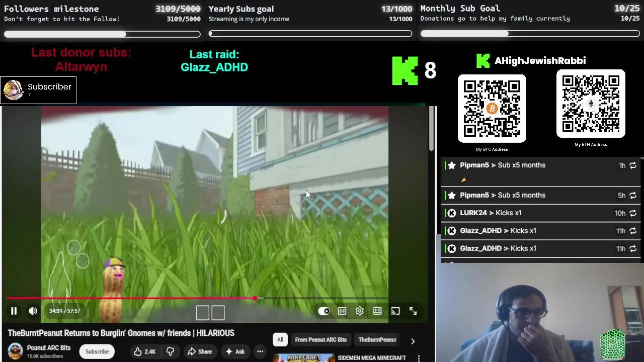The image size is (644, 362).
Task: Click the 16.6K subscribers count
Action: (45, 356)
